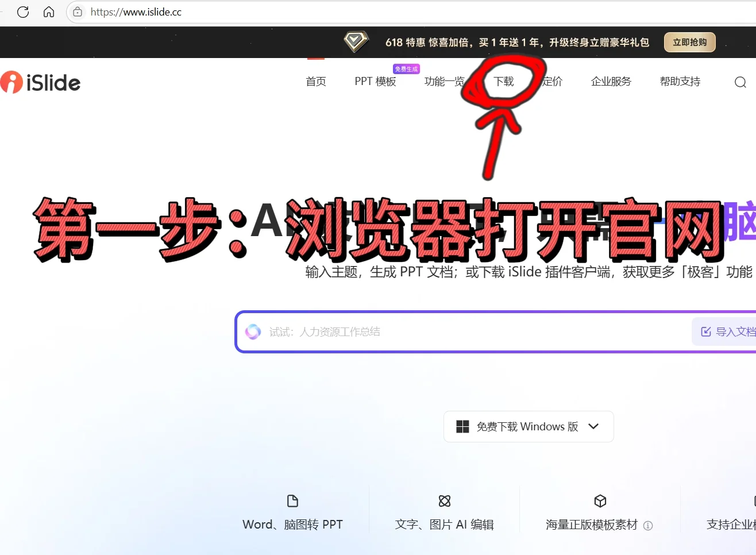Click the 海量正版模板素材 cube icon
The width and height of the screenshot is (756, 555).
coord(600,501)
